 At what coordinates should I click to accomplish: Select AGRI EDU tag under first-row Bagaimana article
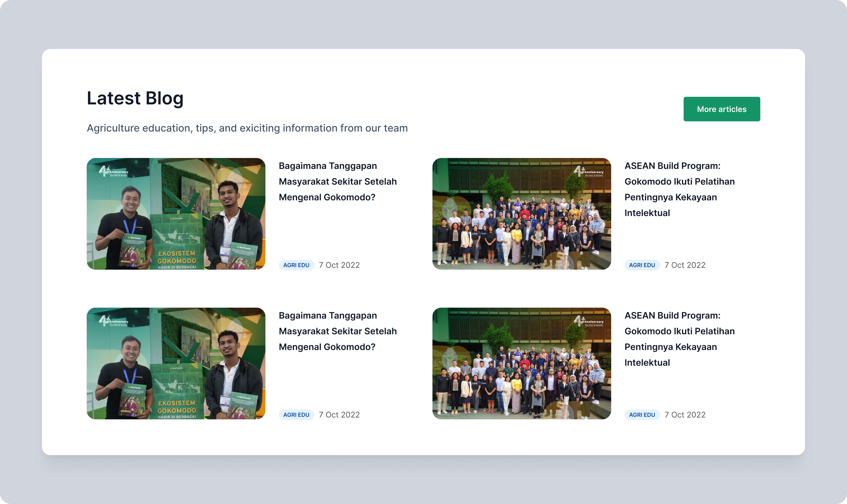[x=296, y=265]
